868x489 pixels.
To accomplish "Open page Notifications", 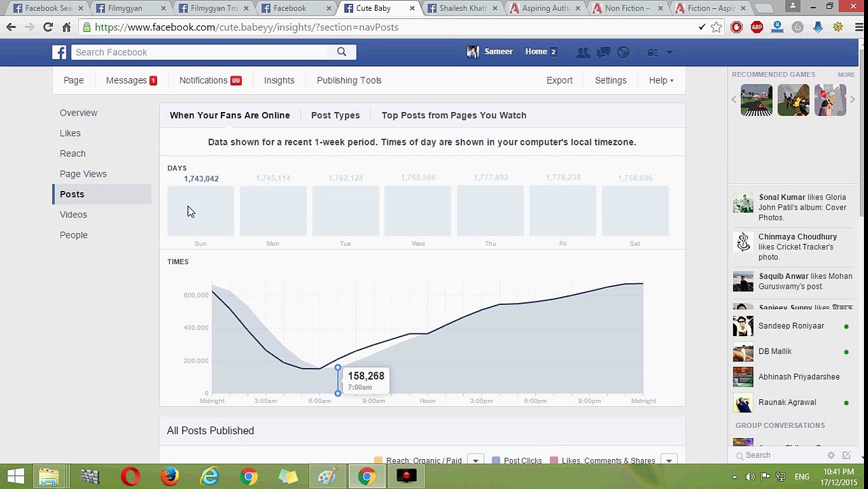I will point(210,80).
